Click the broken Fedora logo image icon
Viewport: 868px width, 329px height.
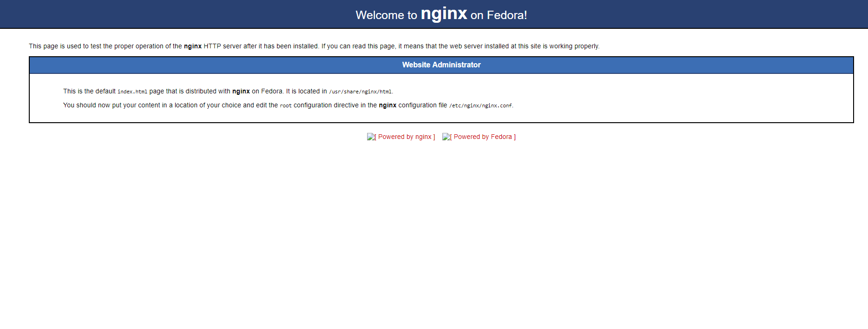[x=446, y=137]
